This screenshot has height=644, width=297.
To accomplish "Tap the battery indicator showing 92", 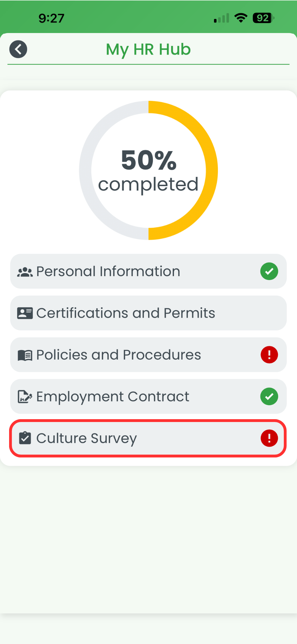I will 263,18.
